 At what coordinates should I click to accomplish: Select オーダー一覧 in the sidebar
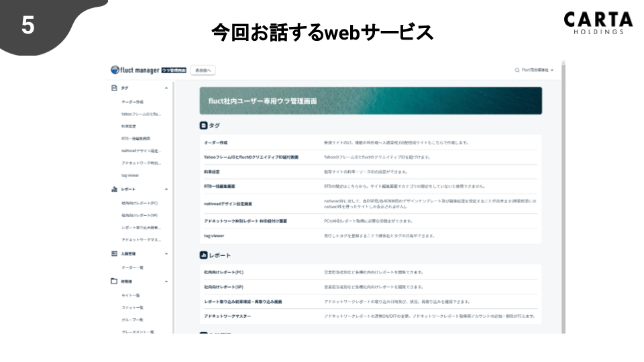[x=132, y=267]
